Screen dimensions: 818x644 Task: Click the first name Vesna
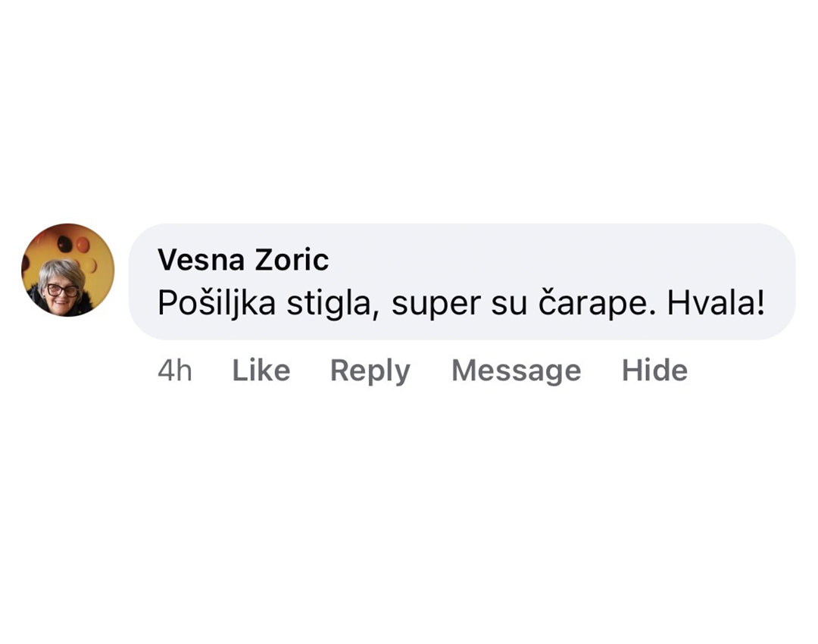pyautogui.click(x=201, y=260)
